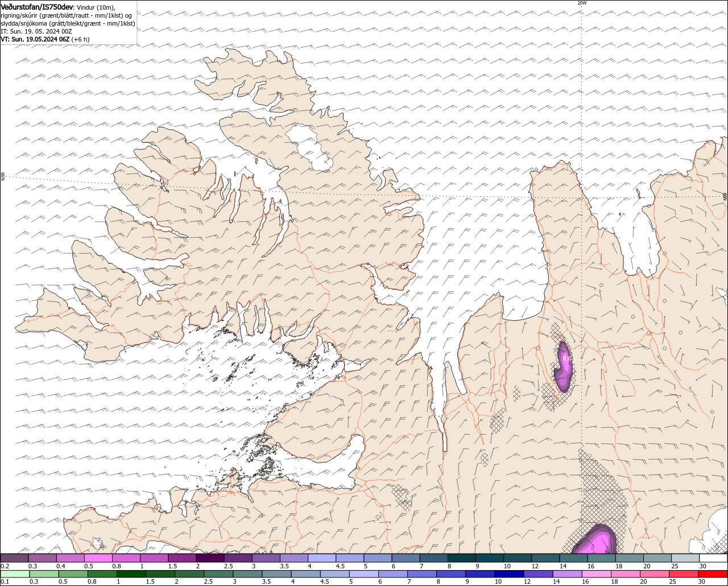Click the IT: Sun. 19. 05. 2024 00Z line
This screenshot has width=728, height=586.
36,31
